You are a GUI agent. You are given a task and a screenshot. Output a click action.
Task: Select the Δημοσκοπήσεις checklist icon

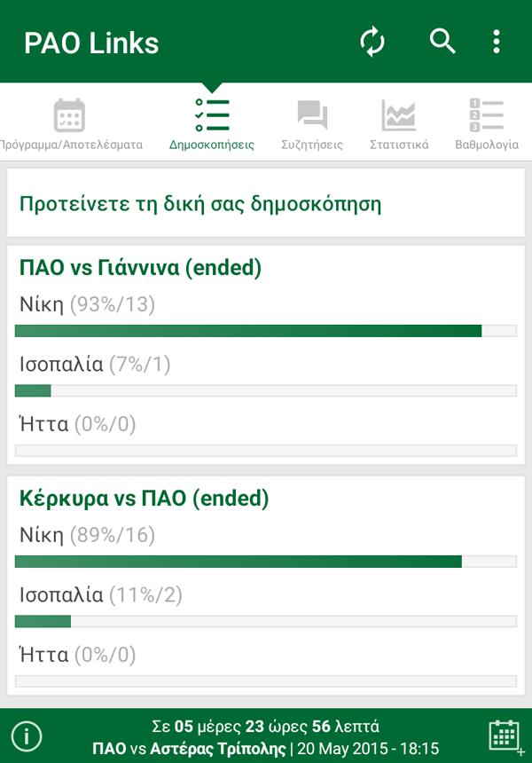tap(212, 115)
